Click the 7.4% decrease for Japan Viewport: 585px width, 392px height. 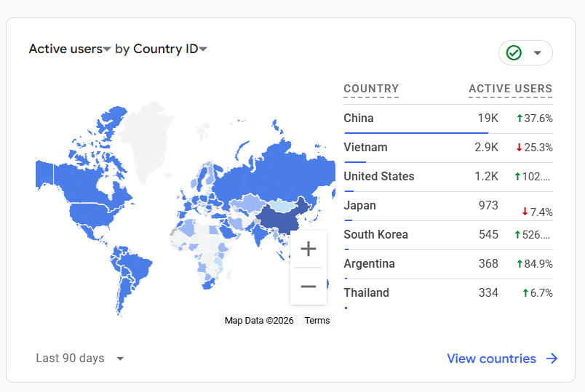(538, 212)
